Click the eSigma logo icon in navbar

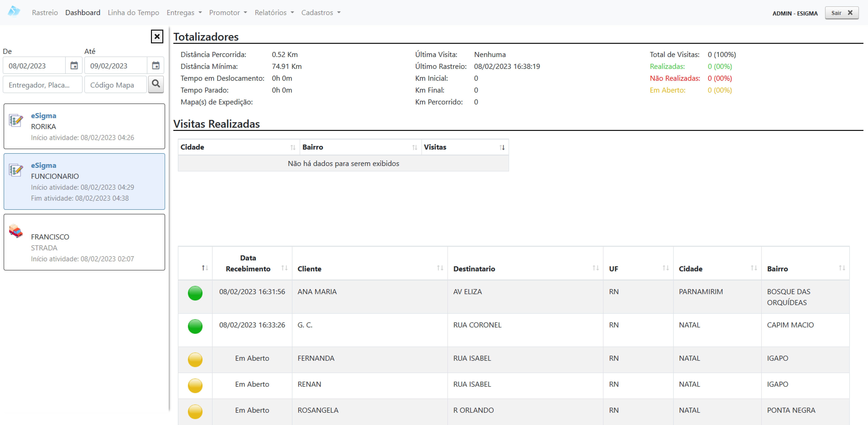[14, 11]
